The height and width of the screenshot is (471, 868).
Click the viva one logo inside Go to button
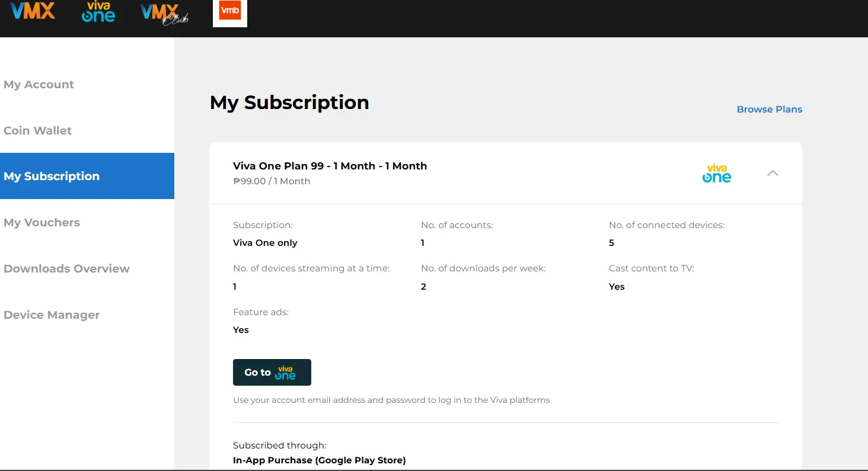[x=285, y=373]
